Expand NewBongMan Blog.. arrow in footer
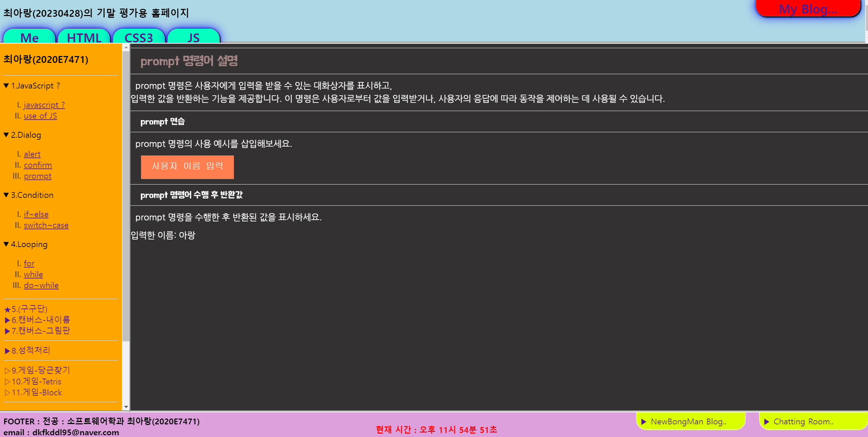Viewport: 868px width, 437px height. tap(644, 422)
